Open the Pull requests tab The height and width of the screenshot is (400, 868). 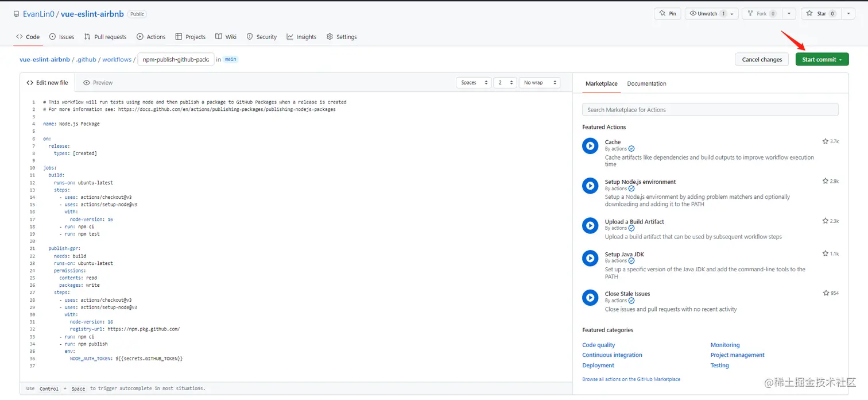click(x=105, y=37)
